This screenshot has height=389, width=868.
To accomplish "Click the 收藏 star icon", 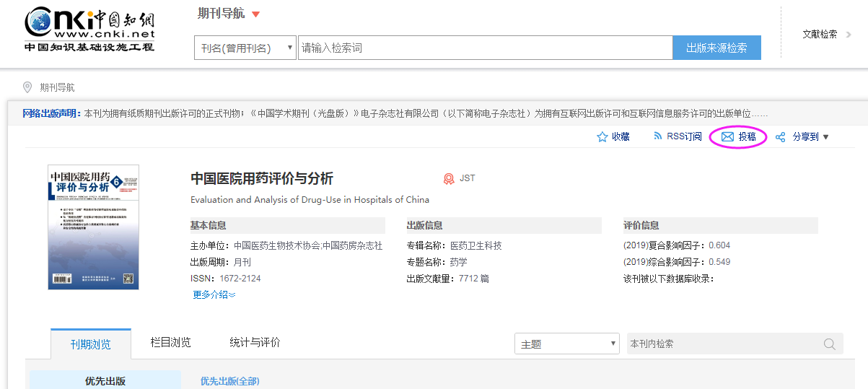I will (x=602, y=136).
